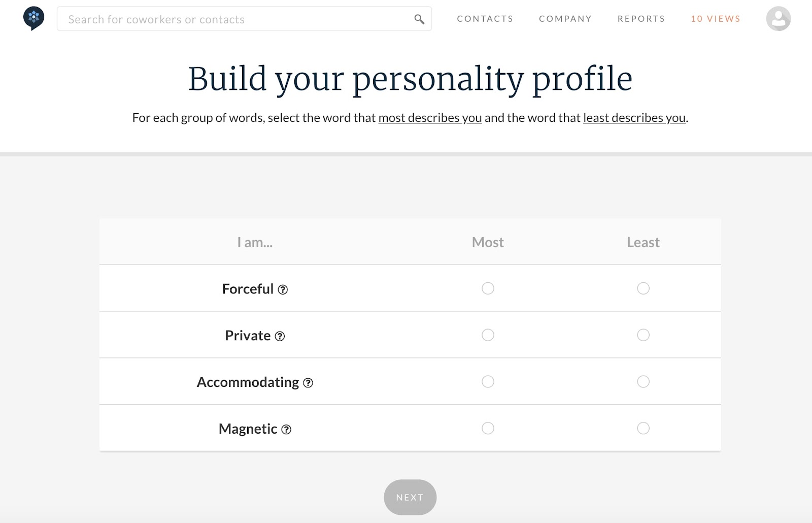Open the help tooltip next to Forceful
The width and height of the screenshot is (812, 523).
coord(284,289)
